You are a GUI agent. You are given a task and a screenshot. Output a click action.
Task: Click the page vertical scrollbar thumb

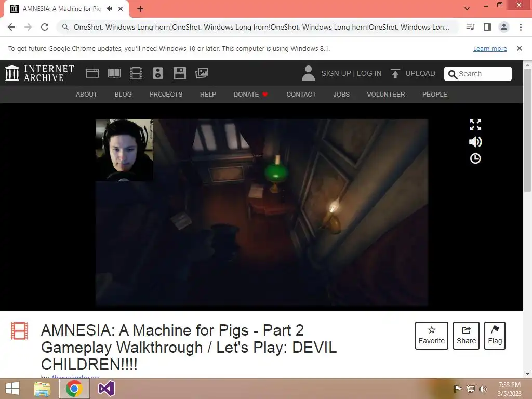click(x=527, y=130)
